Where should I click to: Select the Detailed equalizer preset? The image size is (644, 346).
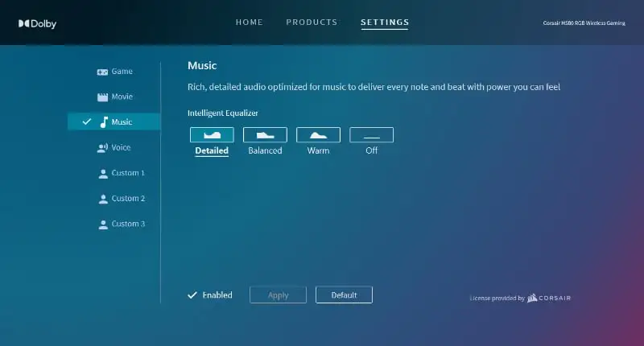[x=212, y=135]
